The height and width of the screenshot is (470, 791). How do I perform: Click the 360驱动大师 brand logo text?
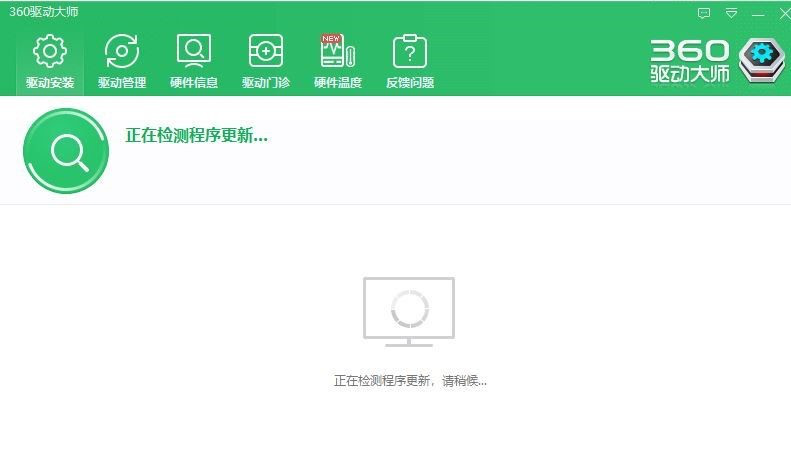[x=691, y=60]
